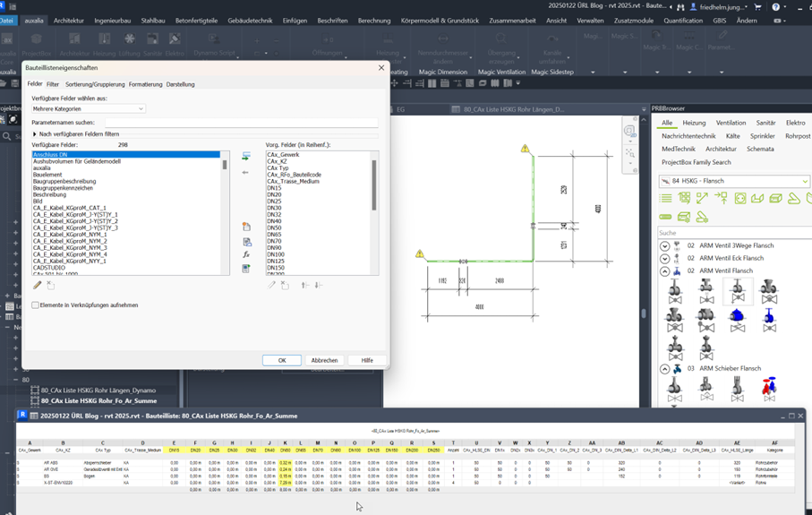Click the green add parameter arrow icon
812x515 pixels.
[246, 157]
